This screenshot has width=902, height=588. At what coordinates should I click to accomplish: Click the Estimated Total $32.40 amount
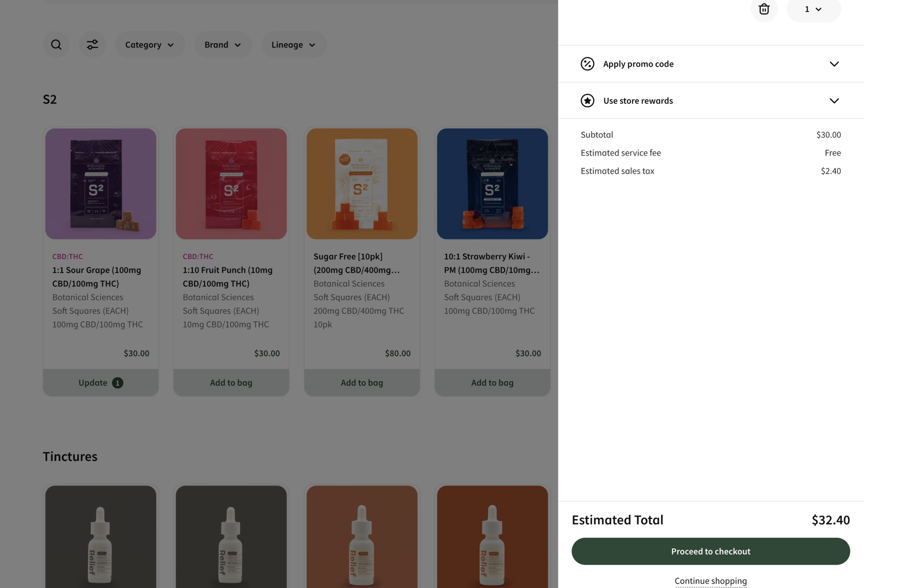coord(831,520)
